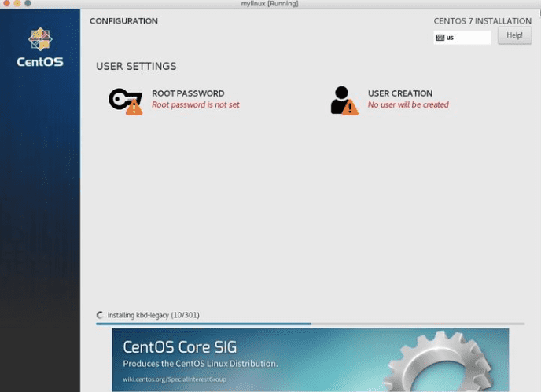Click the CONFIGURATION heading

click(123, 21)
